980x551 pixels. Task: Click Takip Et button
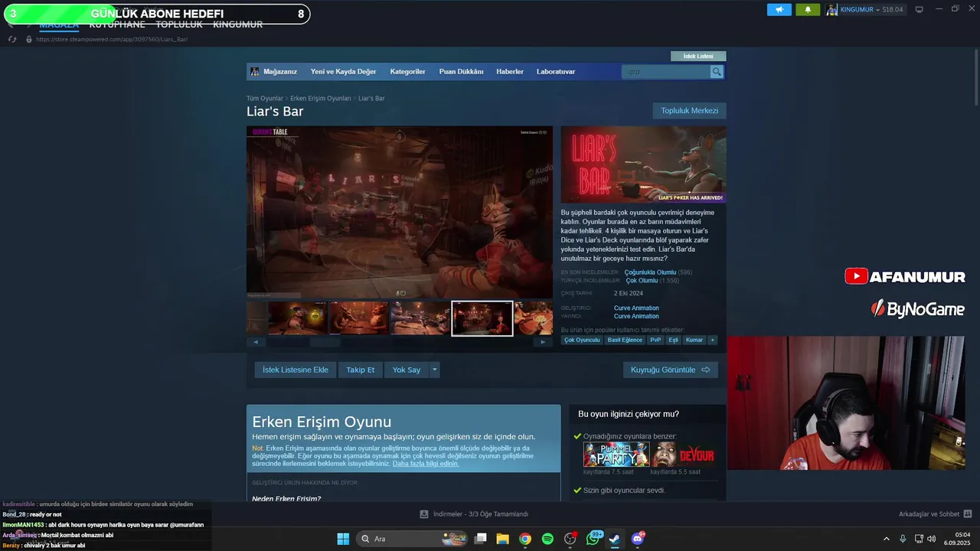[360, 370]
